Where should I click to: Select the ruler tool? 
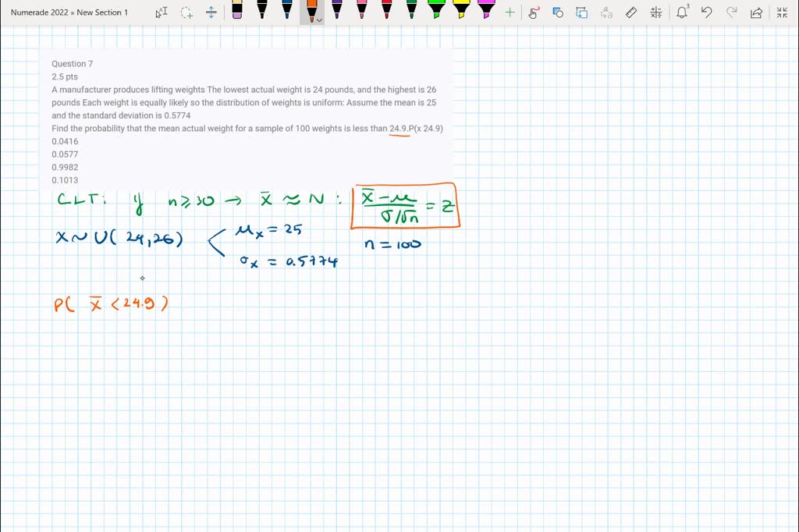click(x=631, y=12)
